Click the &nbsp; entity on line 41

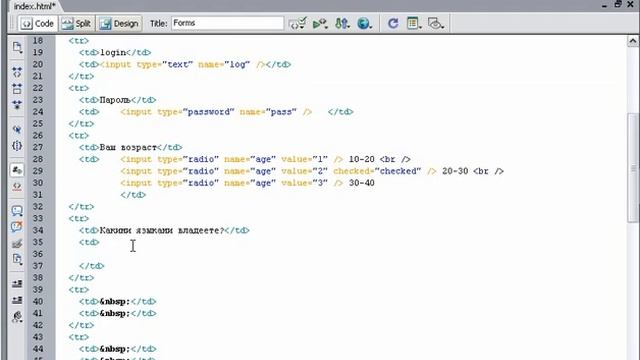tap(115, 313)
